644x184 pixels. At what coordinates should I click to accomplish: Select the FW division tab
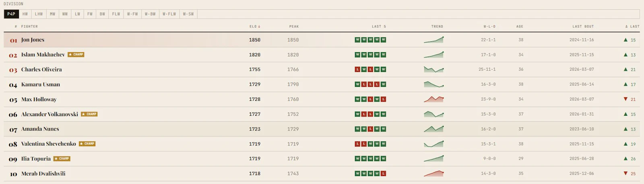tap(90, 14)
